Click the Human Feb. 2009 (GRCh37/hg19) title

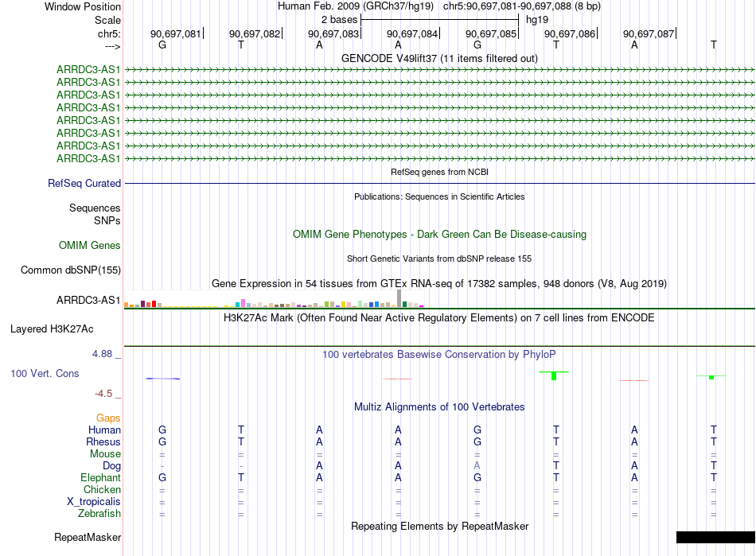pyautogui.click(x=356, y=6)
